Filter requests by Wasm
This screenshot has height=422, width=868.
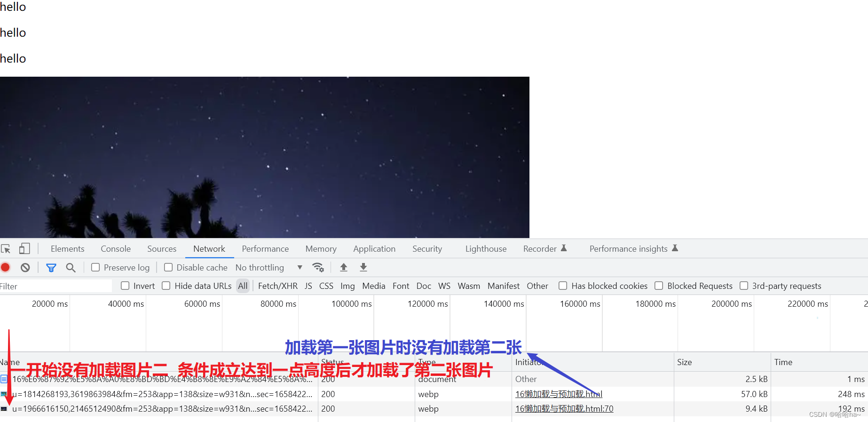(x=469, y=286)
